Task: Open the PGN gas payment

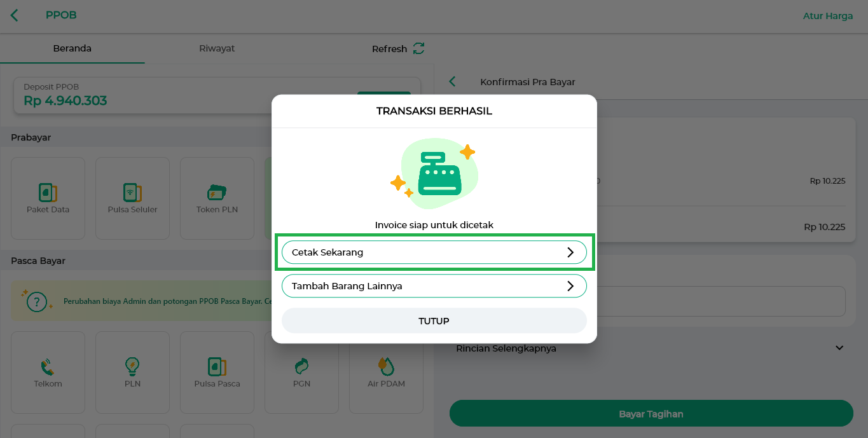Action: tap(301, 373)
